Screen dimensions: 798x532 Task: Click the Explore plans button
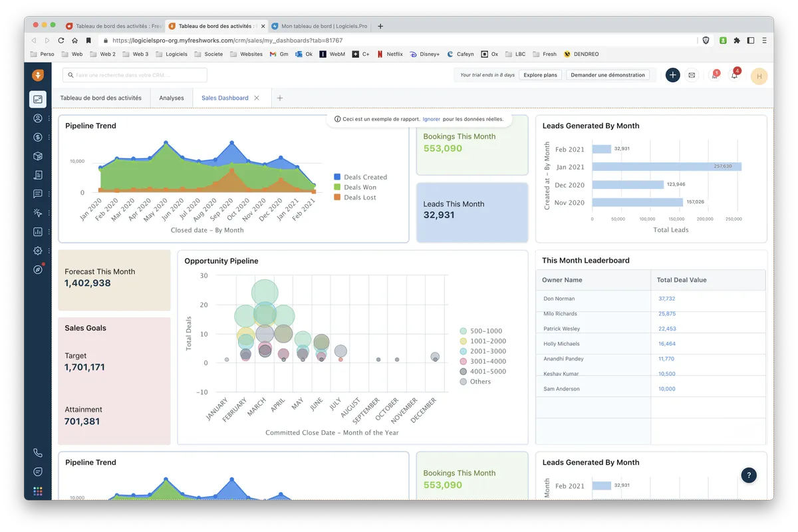tap(540, 75)
